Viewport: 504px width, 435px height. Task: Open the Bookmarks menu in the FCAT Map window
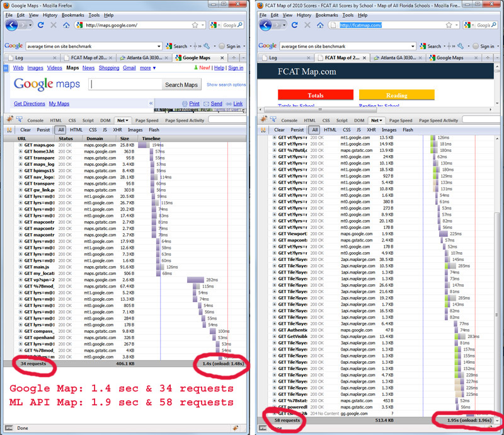(326, 15)
